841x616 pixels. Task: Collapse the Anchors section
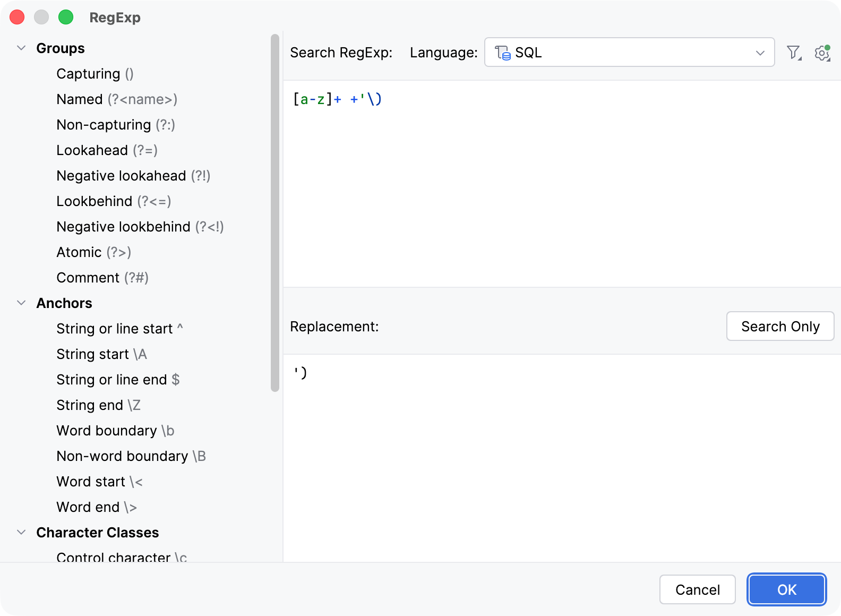[x=21, y=303]
